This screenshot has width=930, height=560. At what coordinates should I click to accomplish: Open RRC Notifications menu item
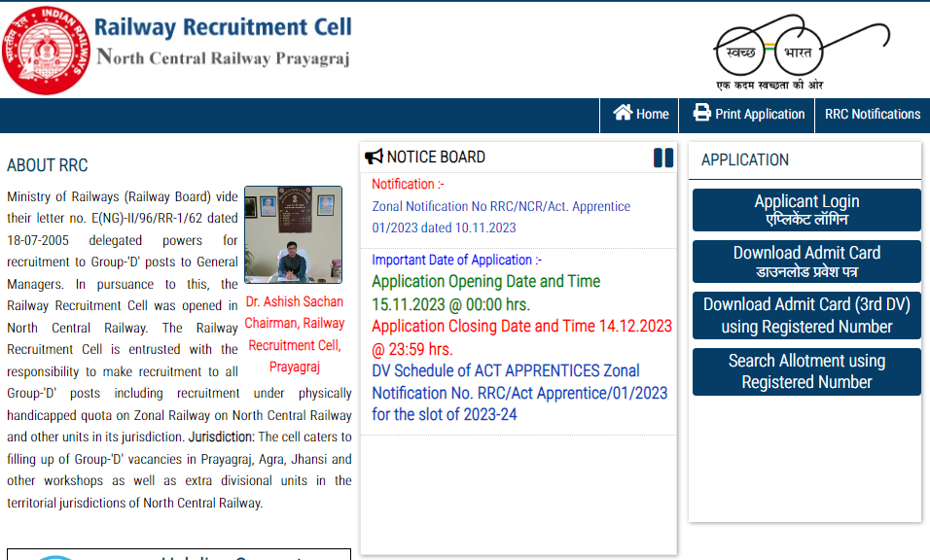pos(872,114)
